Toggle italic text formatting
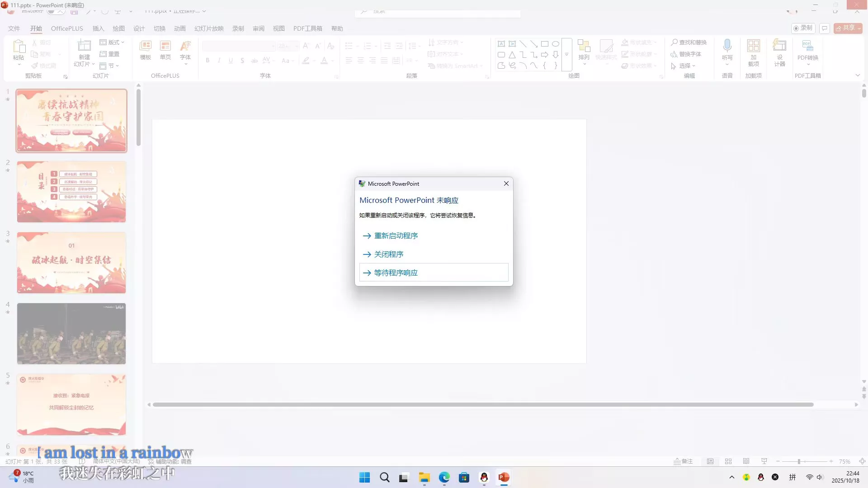The height and width of the screenshot is (488, 868). coord(219,61)
